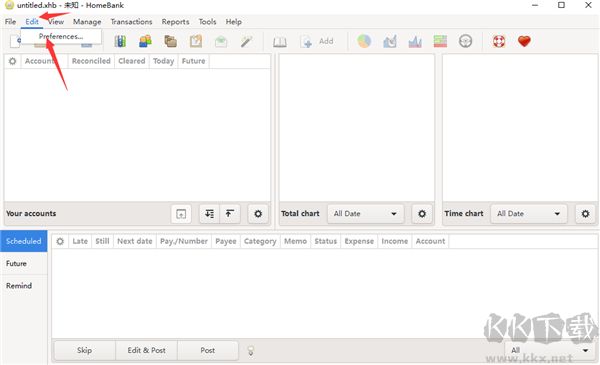
Task: Select Preferences... in the Edit menu
Action: (61, 37)
